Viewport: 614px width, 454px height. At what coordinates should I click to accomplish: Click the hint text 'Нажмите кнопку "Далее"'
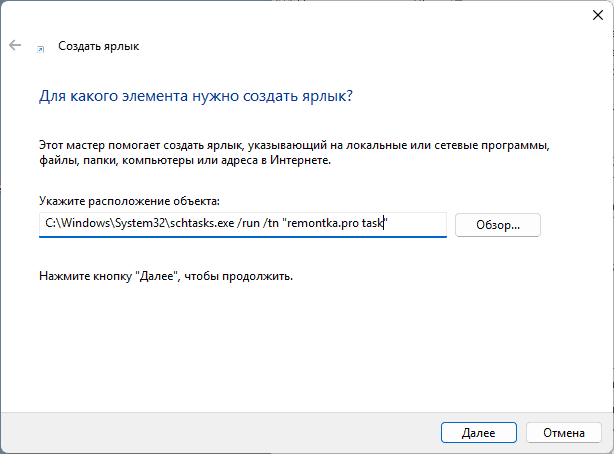166,275
